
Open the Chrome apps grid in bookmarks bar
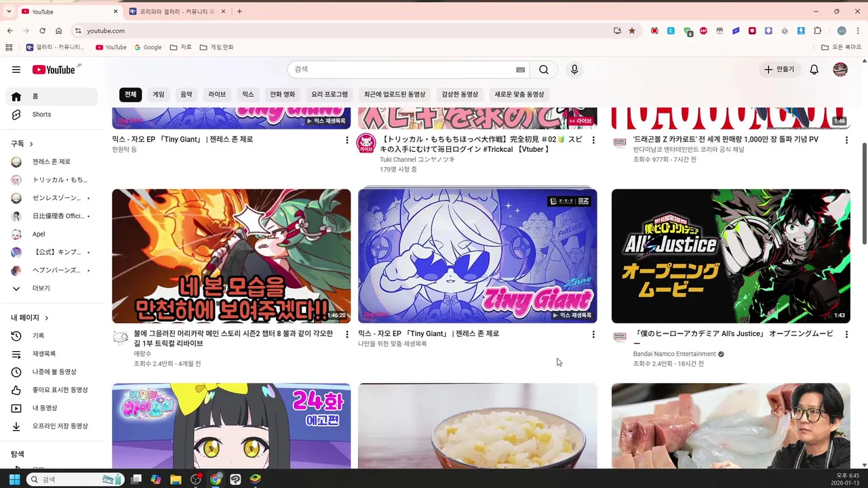click(x=9, y=47)
